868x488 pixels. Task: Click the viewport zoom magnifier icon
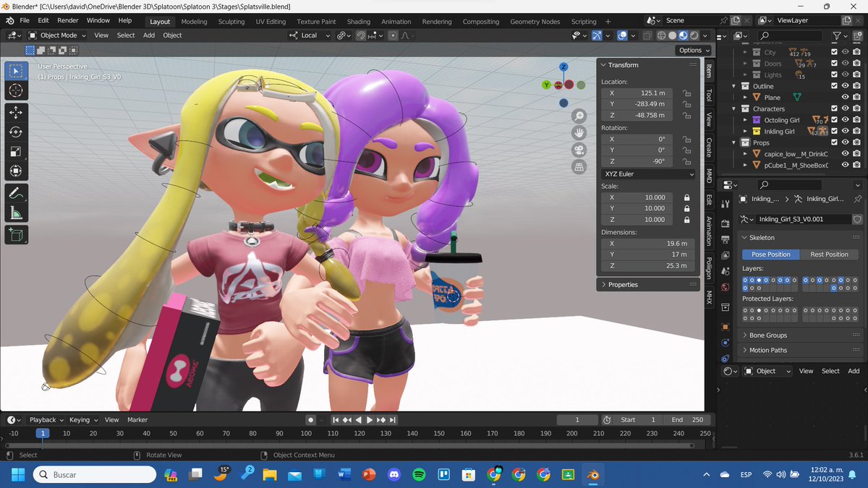(579, 116)
